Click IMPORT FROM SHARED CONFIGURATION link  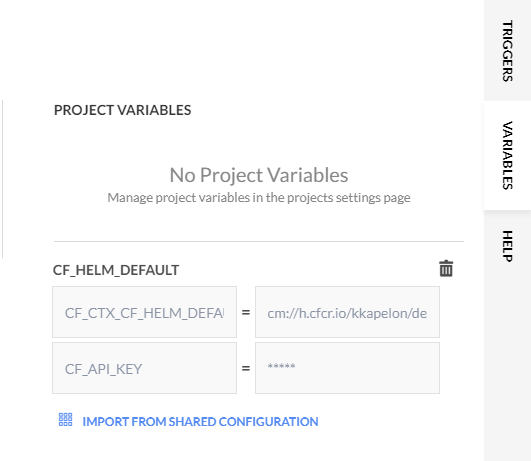[x=200, y=422]
